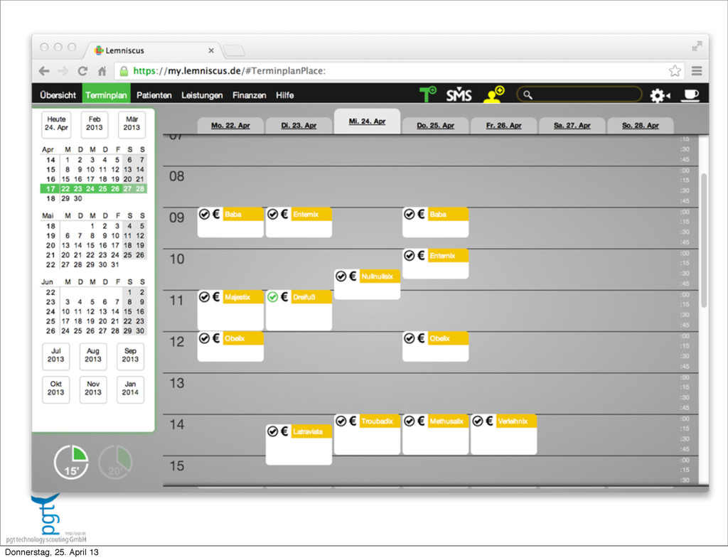728x560 pixels.
Task: Click the browser back arrow
Action: click(x=45, y=71)
